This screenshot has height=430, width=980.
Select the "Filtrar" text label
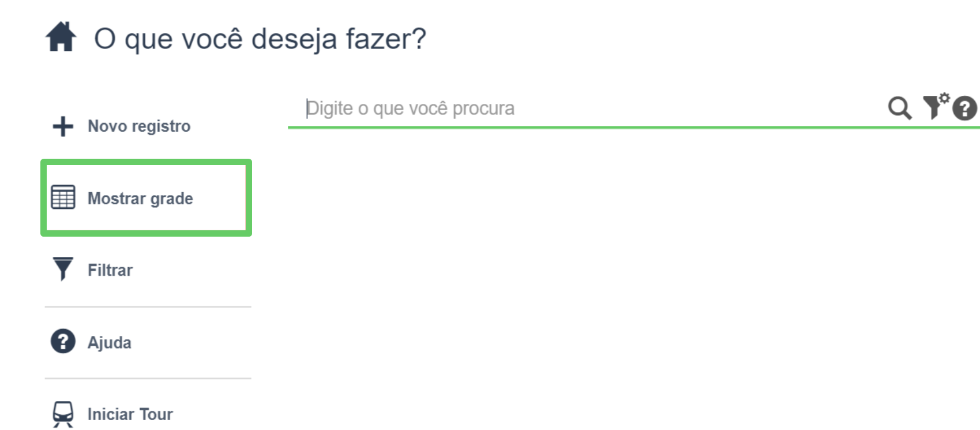(x=110, y=270)
